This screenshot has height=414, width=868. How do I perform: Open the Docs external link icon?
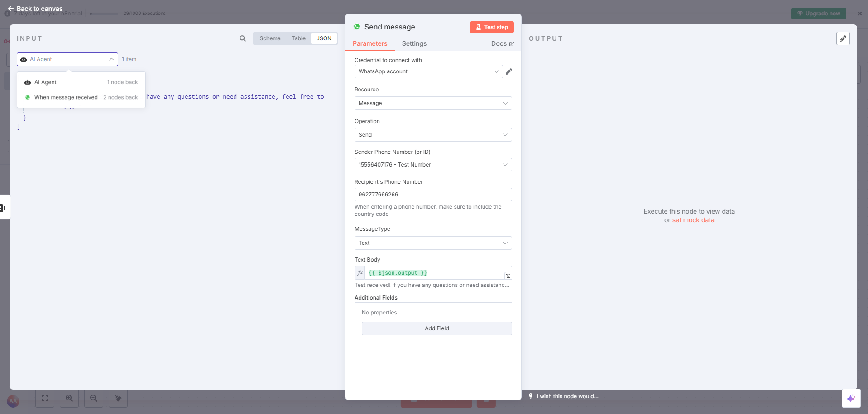click(512, 44)
